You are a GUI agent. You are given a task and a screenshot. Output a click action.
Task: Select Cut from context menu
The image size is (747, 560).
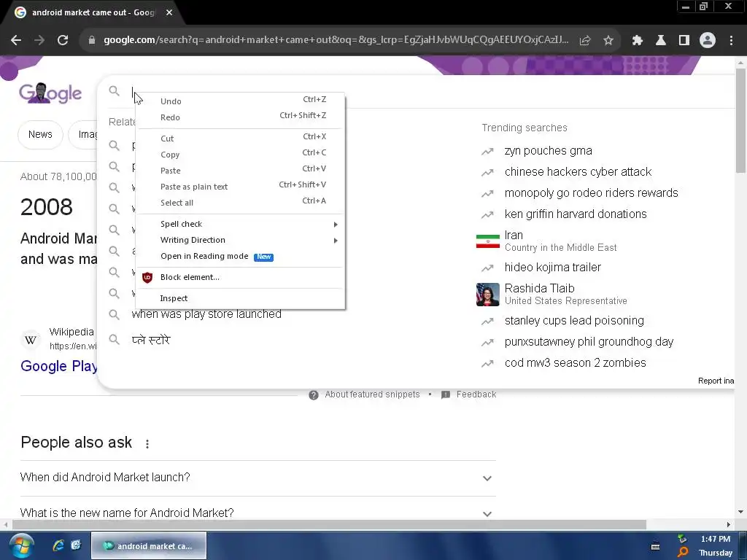click(241, 138)
